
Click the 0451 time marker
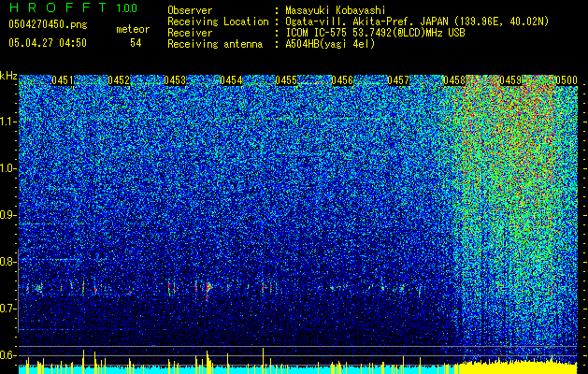pos(63,80)
